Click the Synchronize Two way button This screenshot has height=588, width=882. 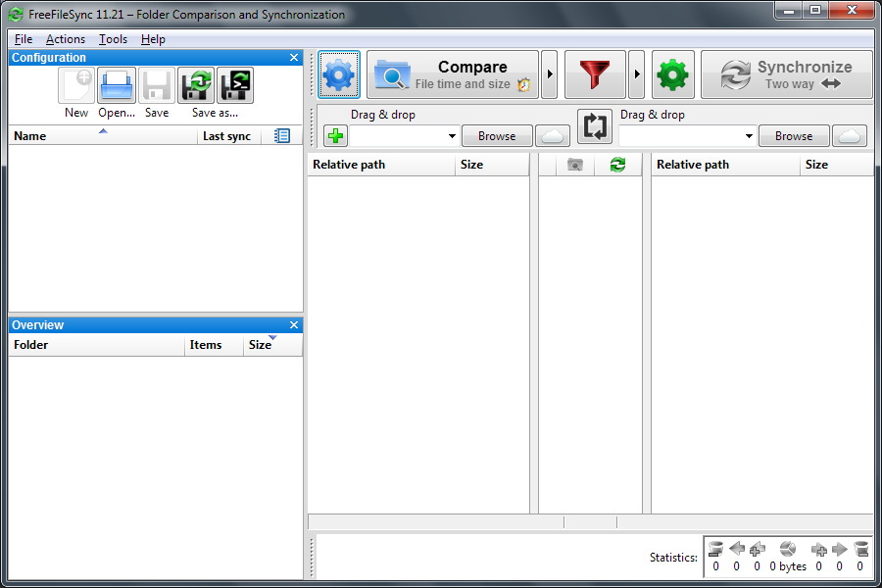click(786, 74)
